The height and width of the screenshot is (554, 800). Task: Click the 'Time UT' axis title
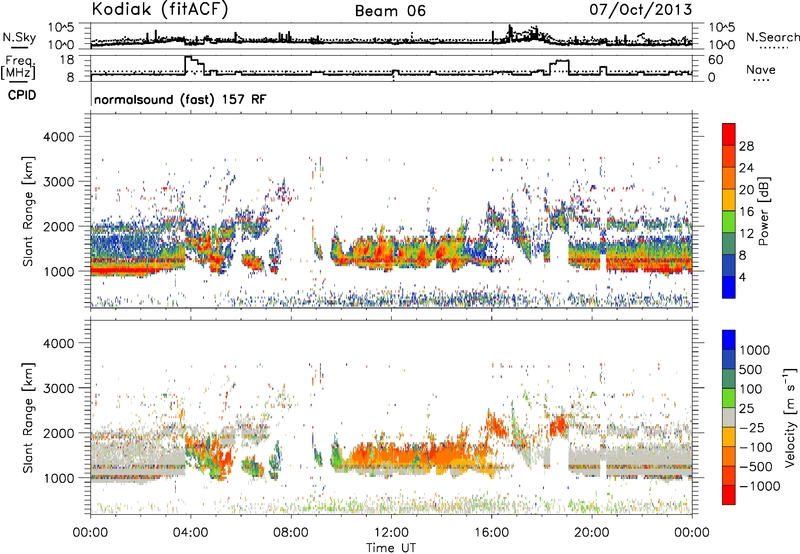point(391,548)
